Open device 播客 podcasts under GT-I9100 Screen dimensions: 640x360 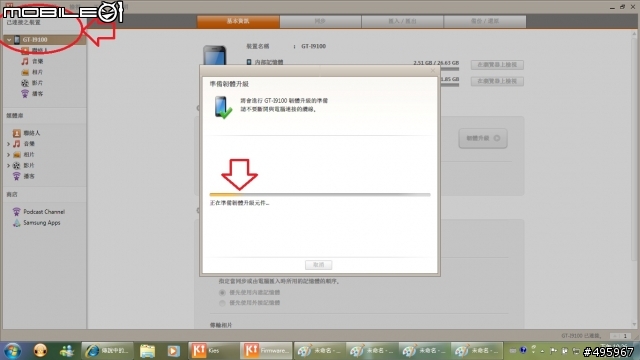pos(32,93)
